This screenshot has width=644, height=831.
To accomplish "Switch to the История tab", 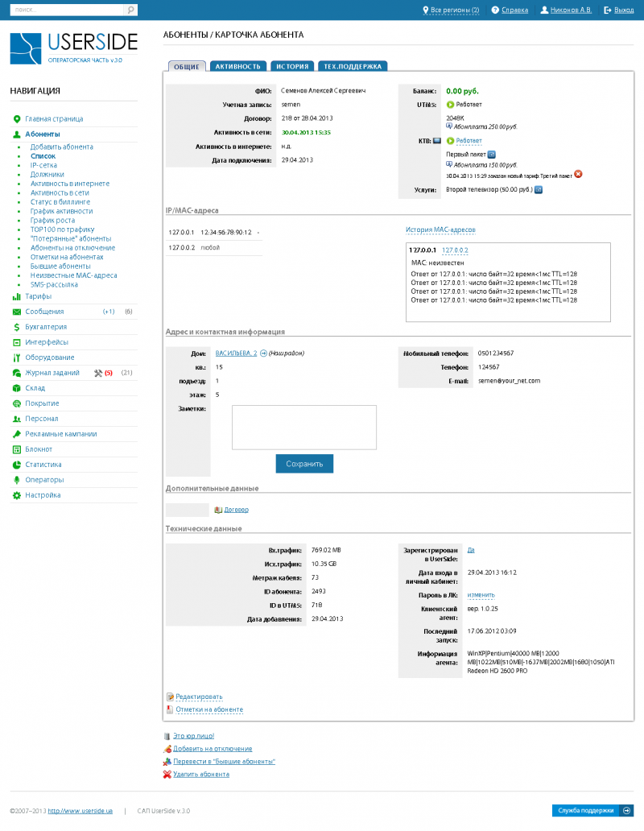I will [x=292, y=66].
